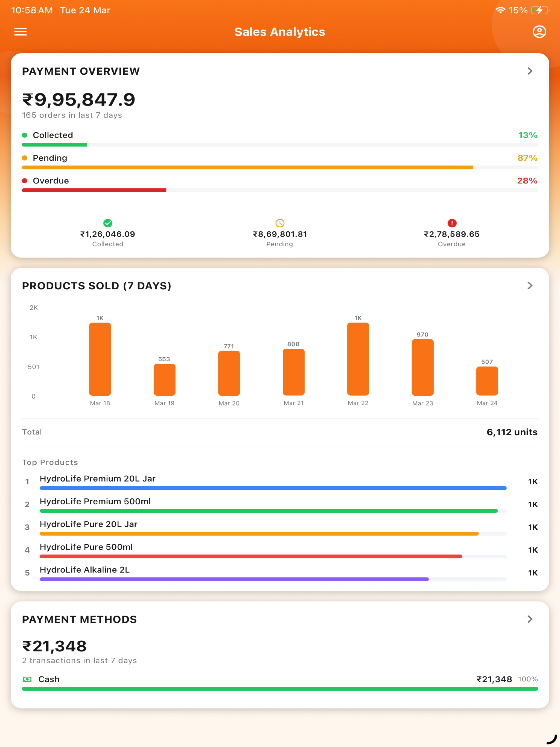This screenshot has width=560, height=747.
Task: Check the Wi-Fi status icon
Action: click(x=500, y=10)
